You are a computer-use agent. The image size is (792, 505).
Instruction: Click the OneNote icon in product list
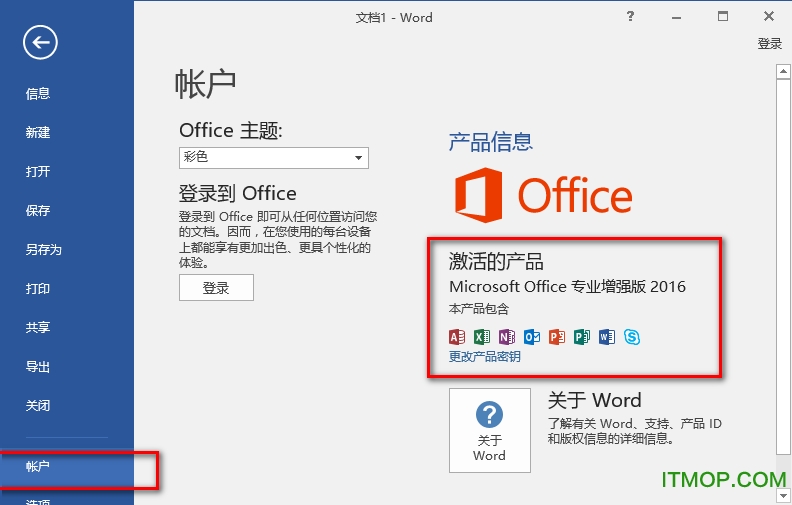click(x=507, y=337)
